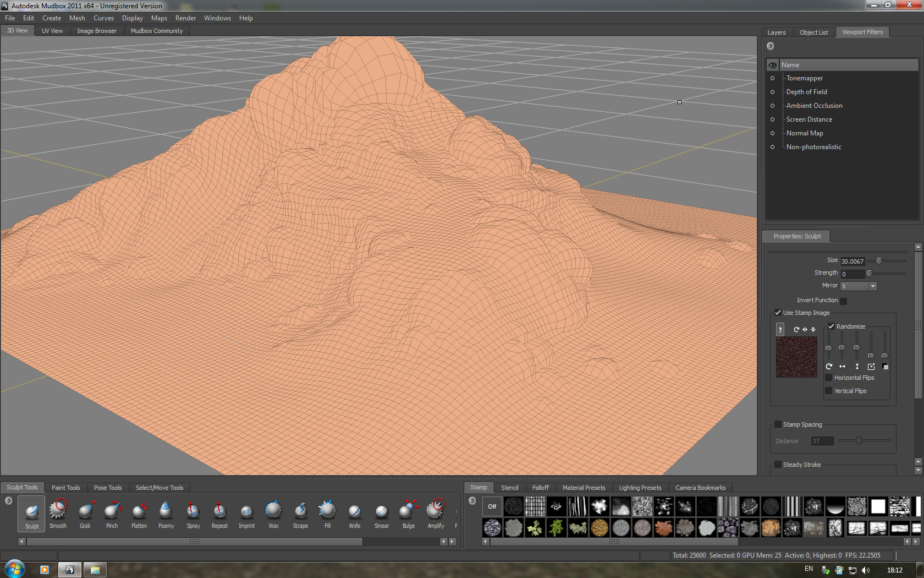Screen dimensions: 924x578
Task: Switch to the Paint Tools tab
Action: pos(65,488)
